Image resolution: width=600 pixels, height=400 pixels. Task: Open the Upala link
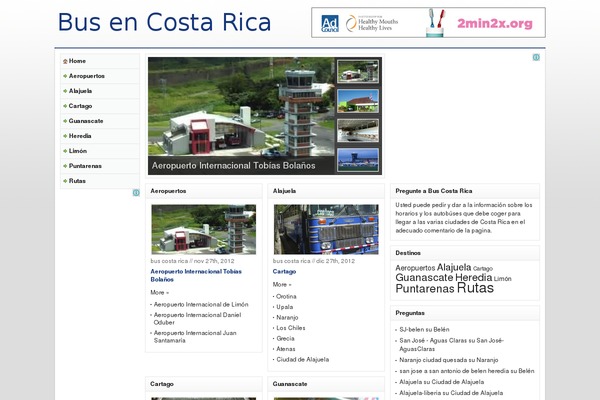point(285,307)
